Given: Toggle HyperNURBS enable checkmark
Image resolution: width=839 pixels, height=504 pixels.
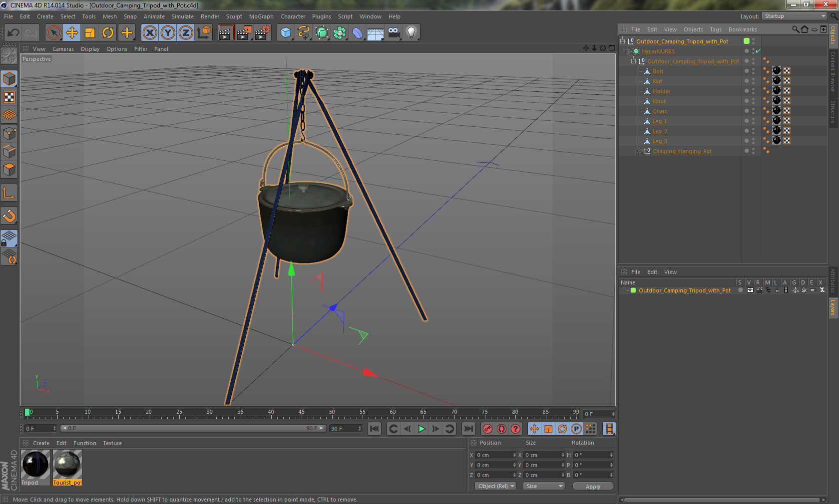Looking at the screenshot, I should pos(758,51).
